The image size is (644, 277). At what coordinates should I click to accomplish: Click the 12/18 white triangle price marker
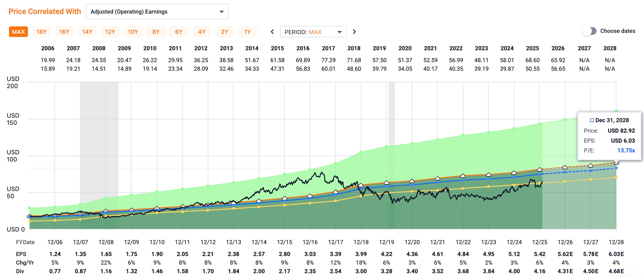[361, 185]
